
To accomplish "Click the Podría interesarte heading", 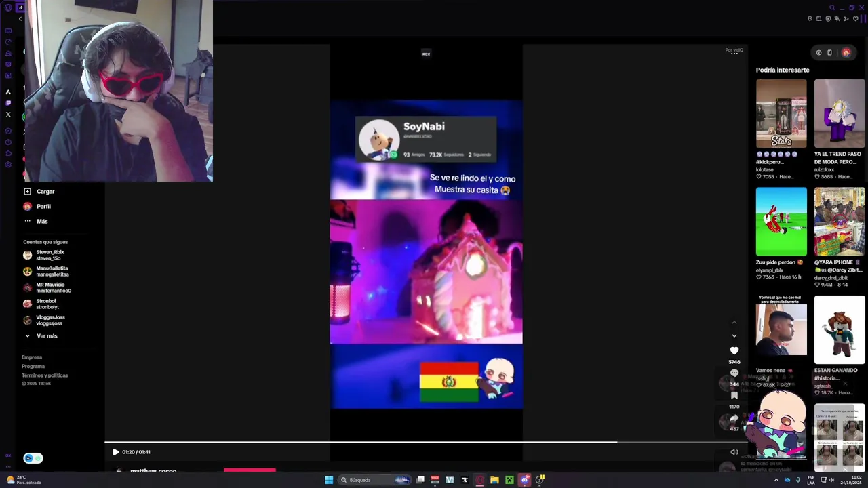I will pos(783,70).
